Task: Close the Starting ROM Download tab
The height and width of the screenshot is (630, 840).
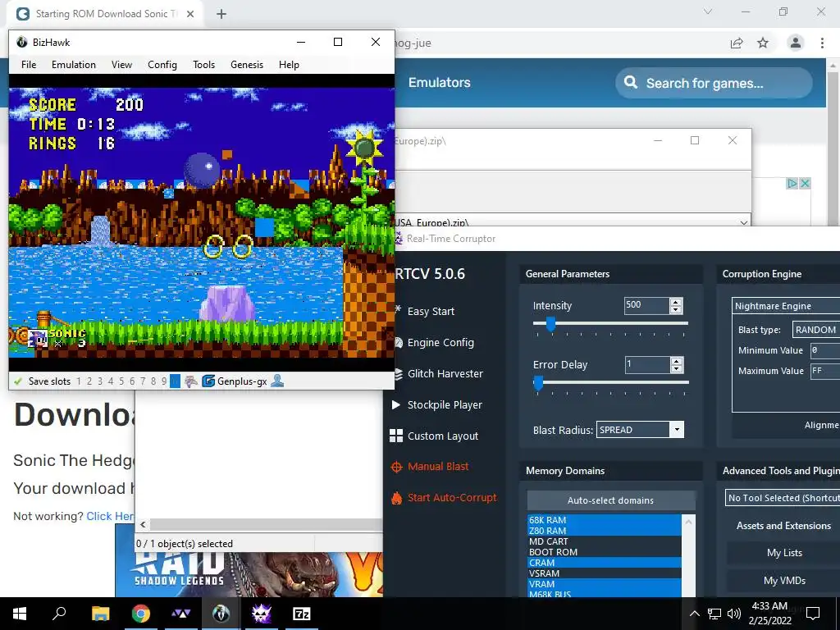Action: pyautogui.click(x=190, y=14)
